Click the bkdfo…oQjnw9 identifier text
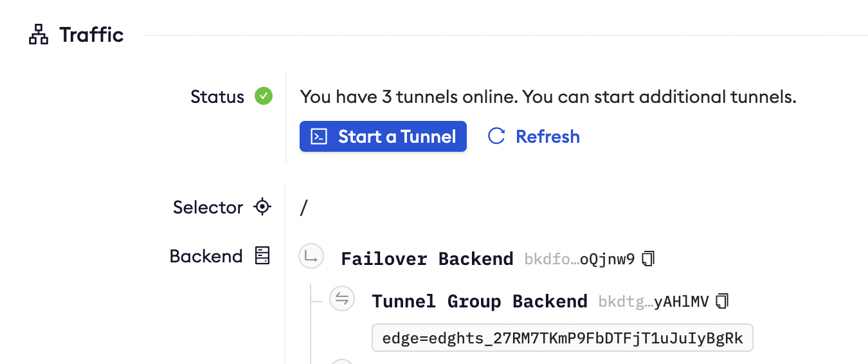This screenshot has width=868, height=364. (579, 259)
